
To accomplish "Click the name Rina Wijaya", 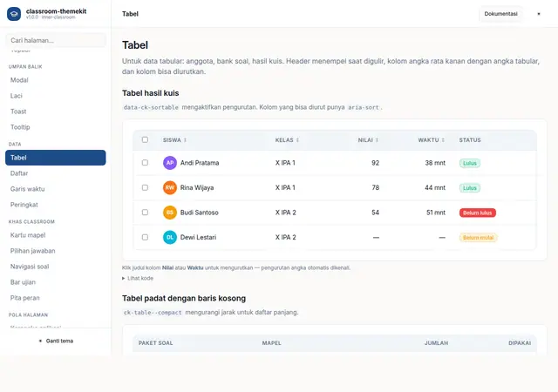I will click(x=197, y=188).
